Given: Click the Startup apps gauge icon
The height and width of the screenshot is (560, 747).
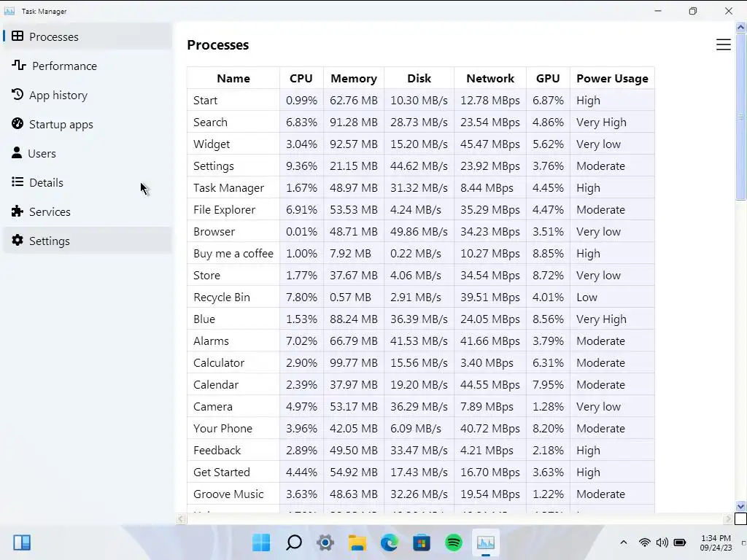Looking at the screenshot, I should tap(18, 124).
